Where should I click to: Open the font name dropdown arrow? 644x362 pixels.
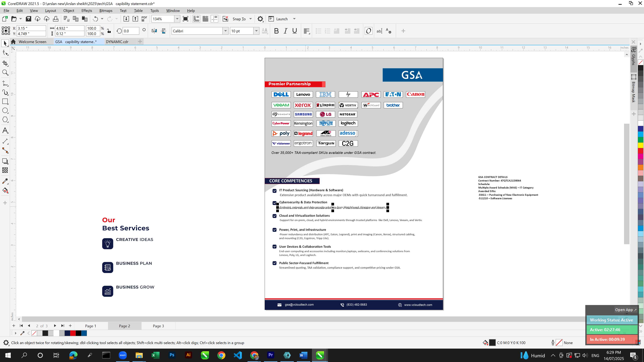(x=226, y=31)
